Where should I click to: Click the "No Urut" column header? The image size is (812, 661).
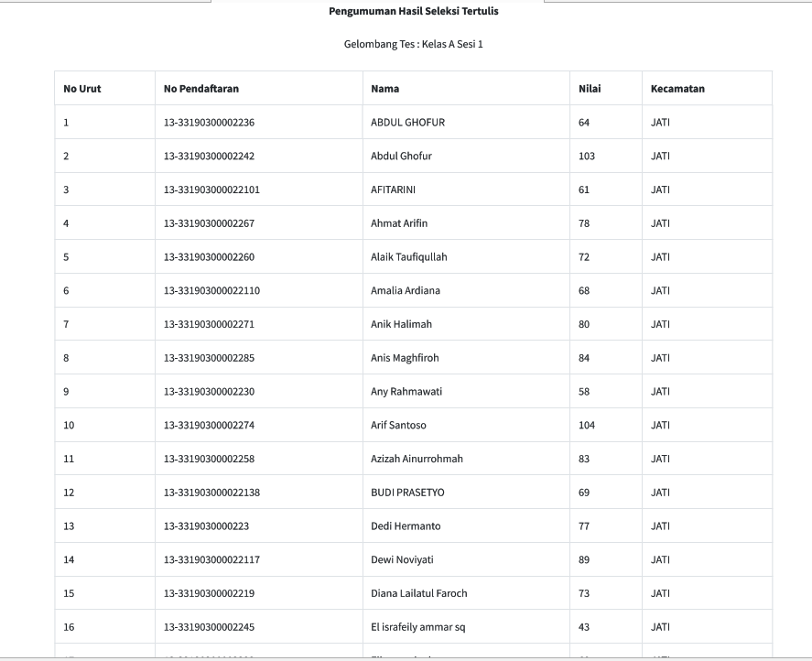point(82,89)
